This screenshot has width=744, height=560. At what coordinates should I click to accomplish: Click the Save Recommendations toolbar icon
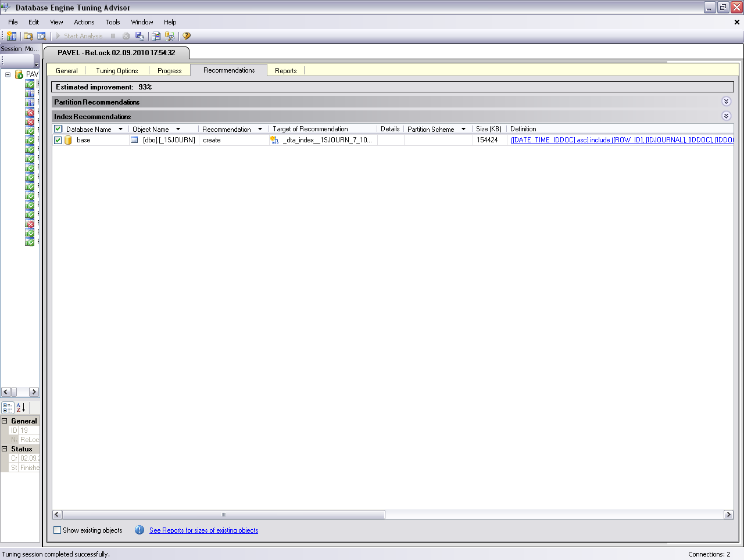point(139,36)
